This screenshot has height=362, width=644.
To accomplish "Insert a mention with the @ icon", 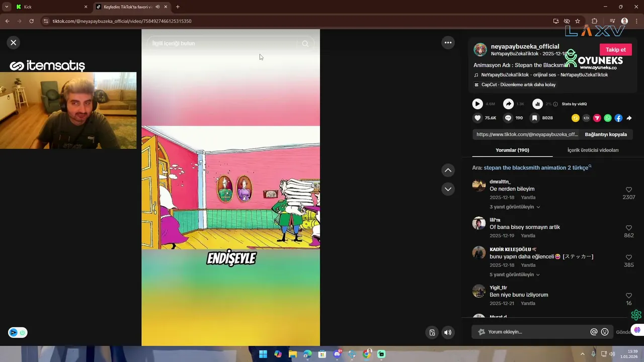I will 594,332.
